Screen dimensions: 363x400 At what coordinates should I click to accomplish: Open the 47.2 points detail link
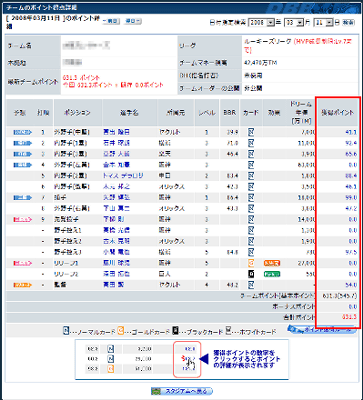pyautogui.click(x=351, y=209)
